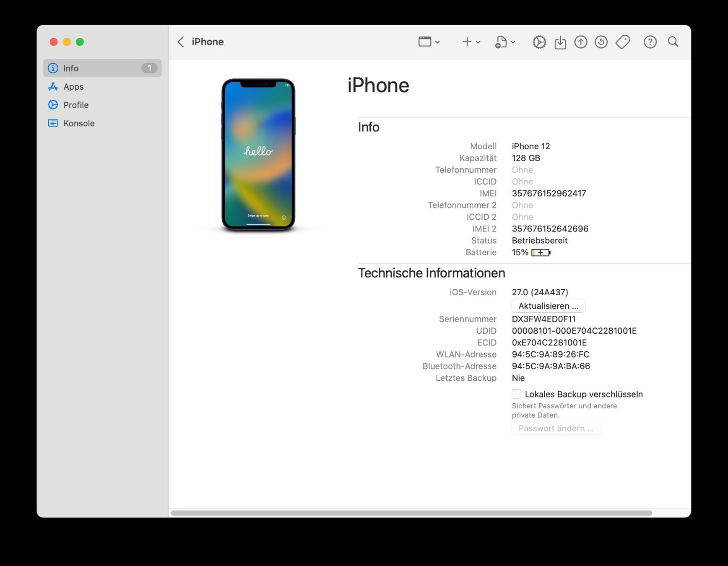Open Konsole in the sidebar
Screen dimensions: 728x566
102,123
